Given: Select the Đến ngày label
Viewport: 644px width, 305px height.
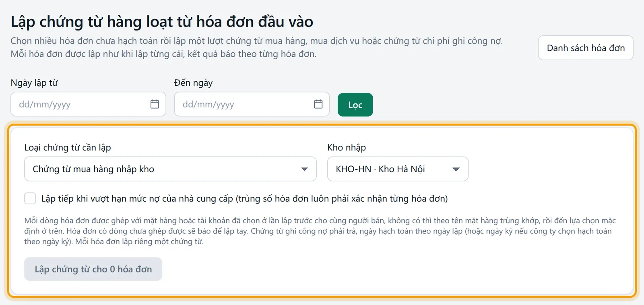Looking at the screenshot, I should point(193,83).
